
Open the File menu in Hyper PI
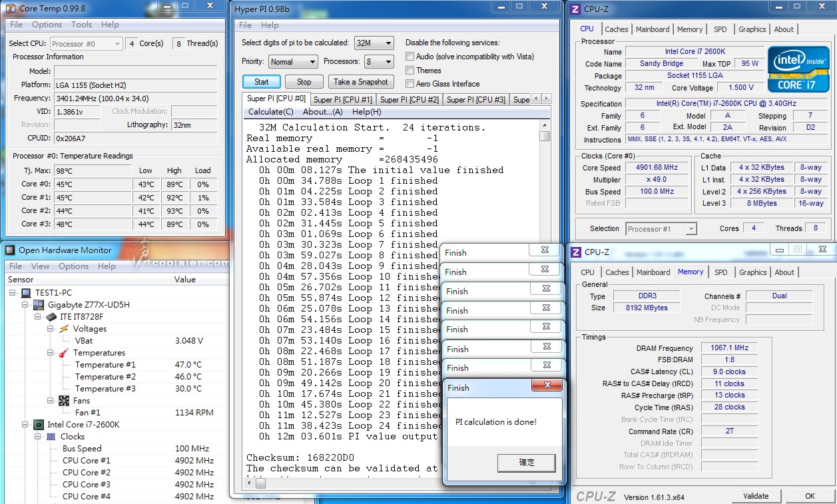pos(246,25)
